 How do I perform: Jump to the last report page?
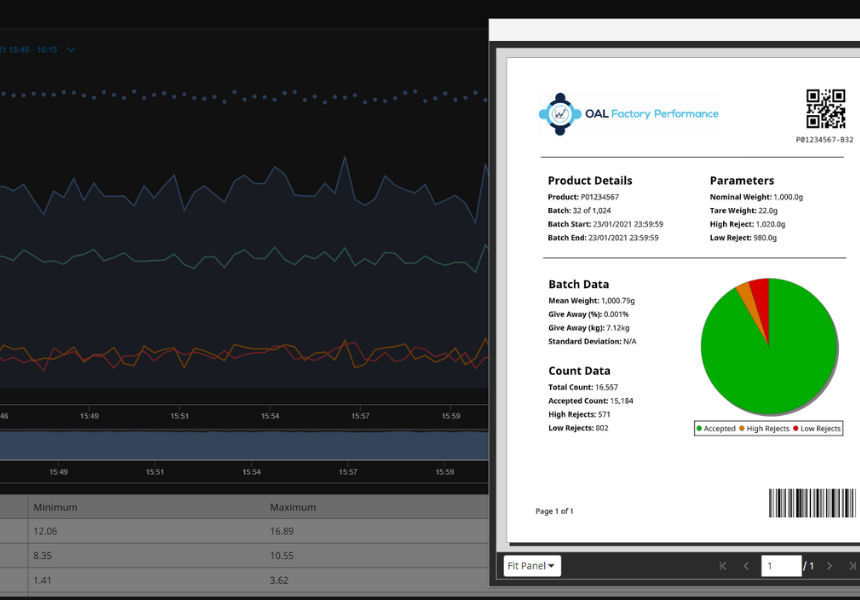pos(853,566)
